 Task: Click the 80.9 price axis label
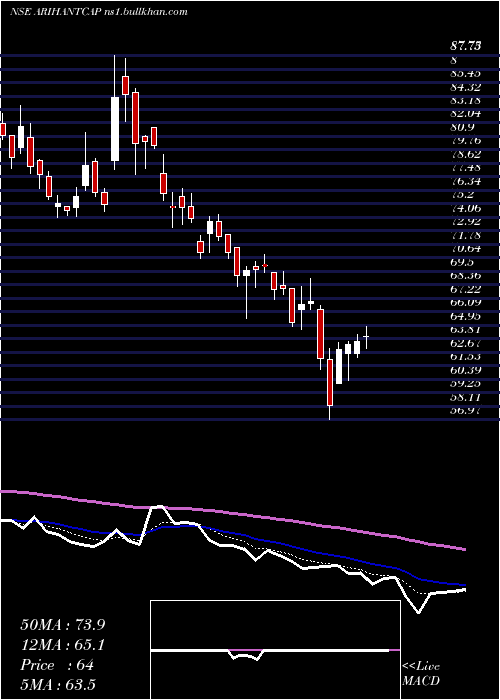pyautogui.click(x=462, y=127)
